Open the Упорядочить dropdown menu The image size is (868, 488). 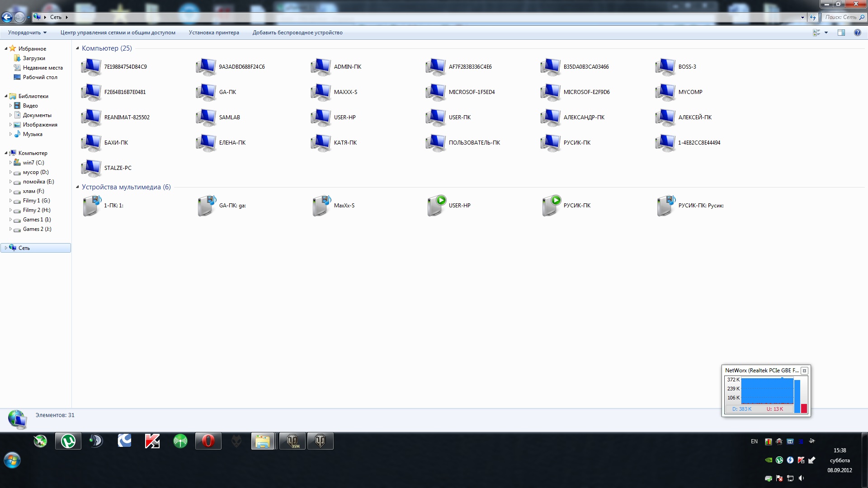27,33
